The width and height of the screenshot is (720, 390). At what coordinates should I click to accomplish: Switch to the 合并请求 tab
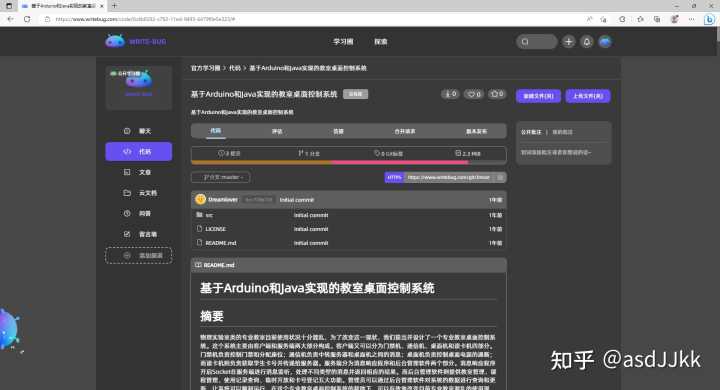coord(405,131)
